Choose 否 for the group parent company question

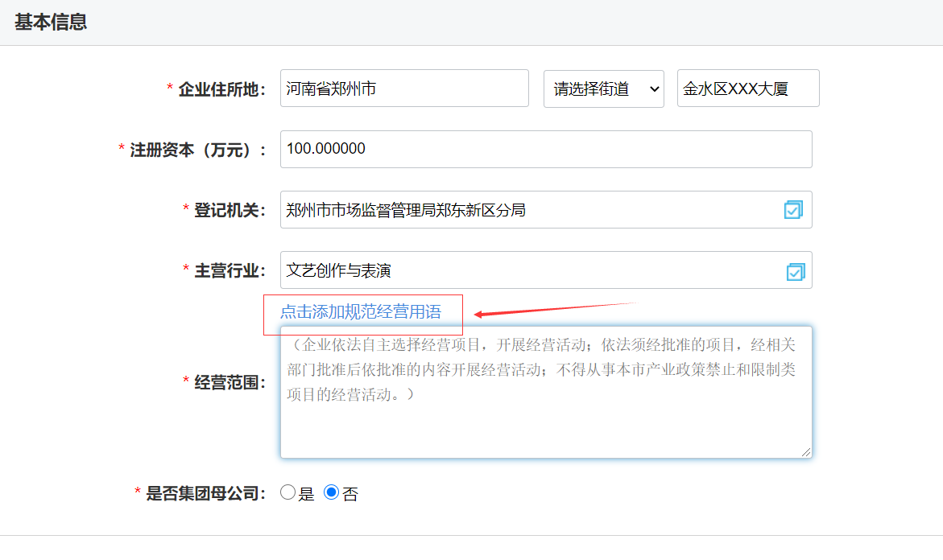pos(330,492)
